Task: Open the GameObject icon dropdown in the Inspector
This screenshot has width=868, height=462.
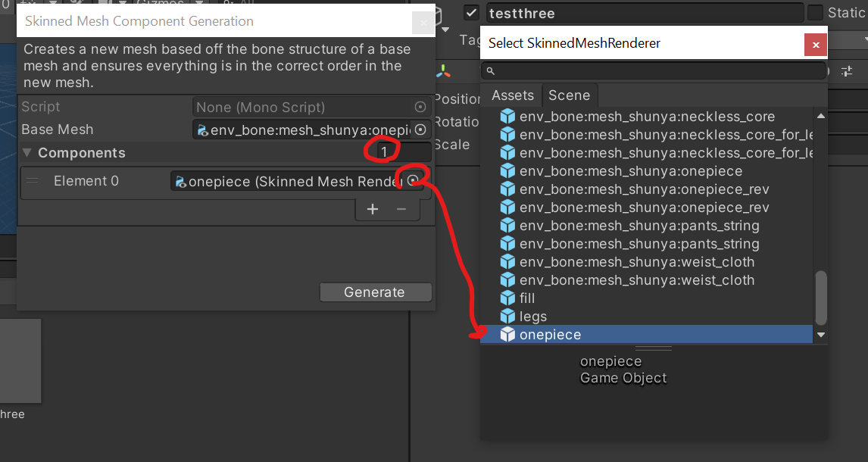Action: 445,29
